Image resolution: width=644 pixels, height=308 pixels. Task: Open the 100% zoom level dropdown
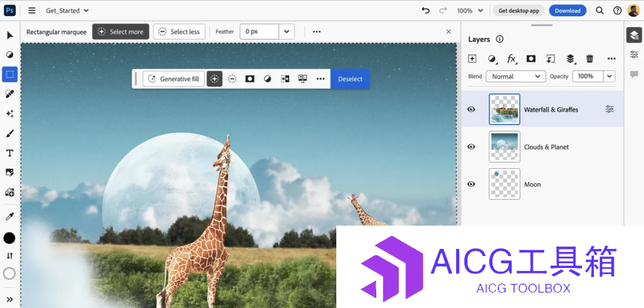coord(470,11)
